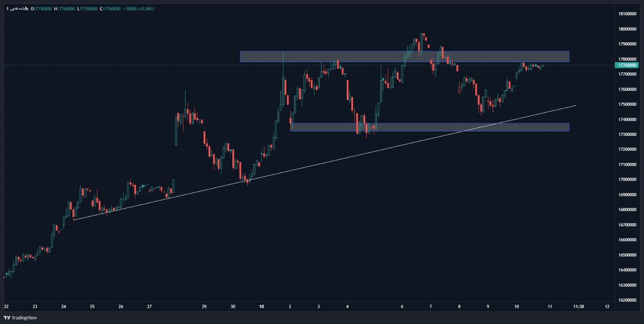Click the TradingView logo

click(20, 318)
